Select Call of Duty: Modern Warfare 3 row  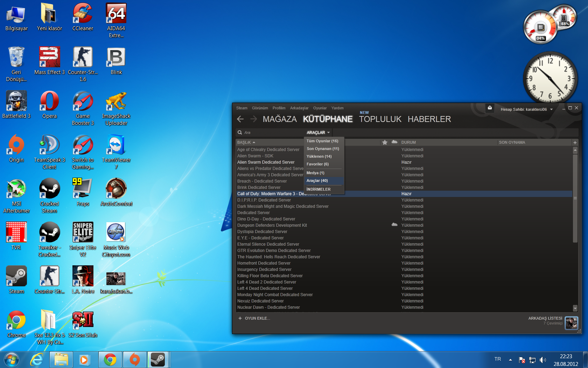point(404,194)
